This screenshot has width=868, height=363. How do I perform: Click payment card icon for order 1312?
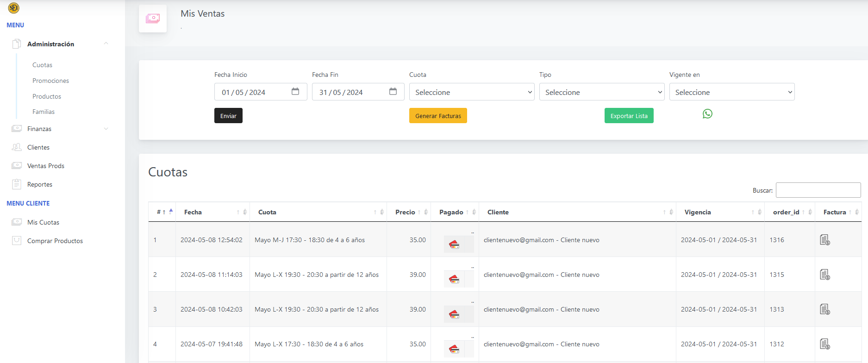tap(454, 349)
